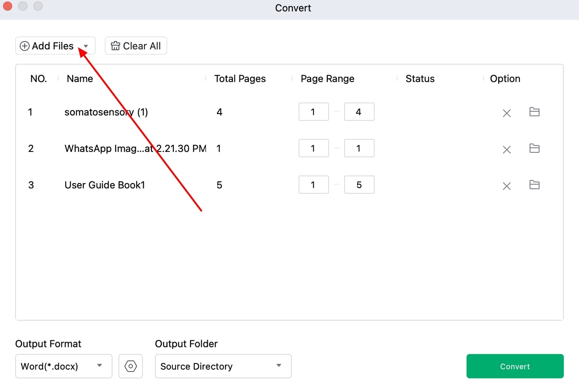
Task: Open the folder icon for User Guide Book1
Action: [534, 185]
